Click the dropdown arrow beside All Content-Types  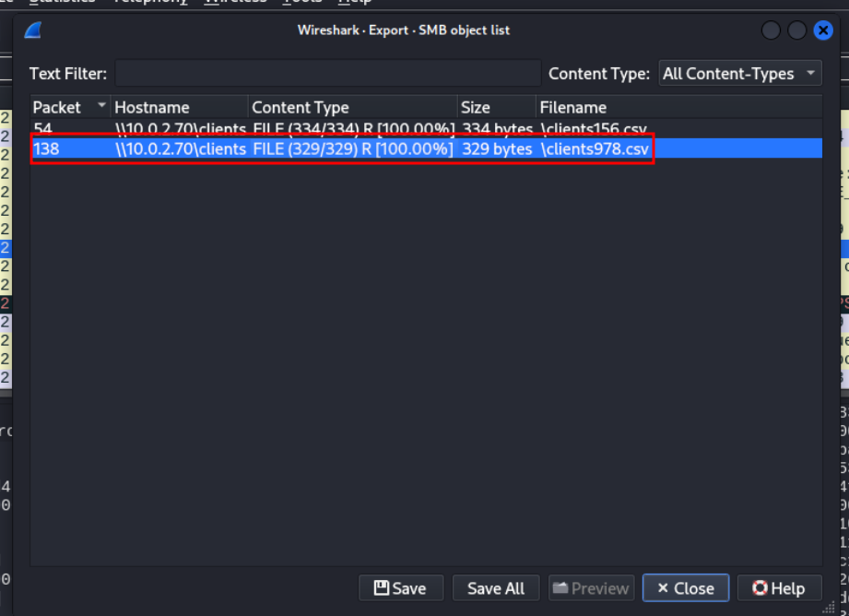[x=810, y=73]
